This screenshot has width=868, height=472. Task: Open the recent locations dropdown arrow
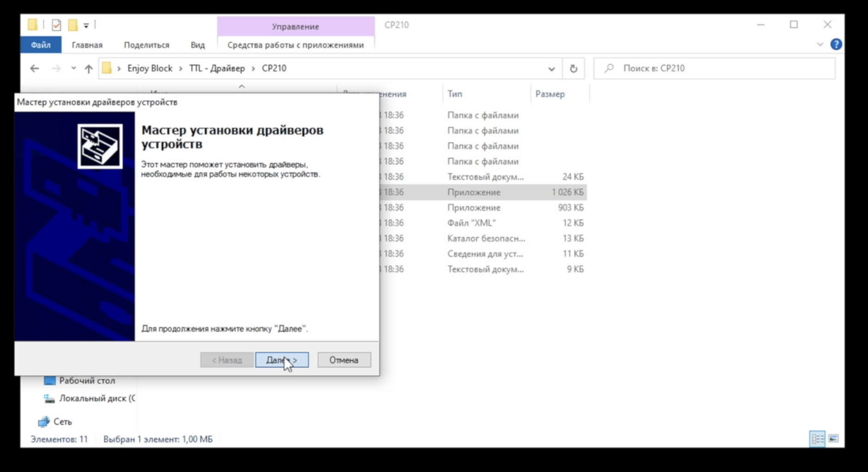point(73,68)
